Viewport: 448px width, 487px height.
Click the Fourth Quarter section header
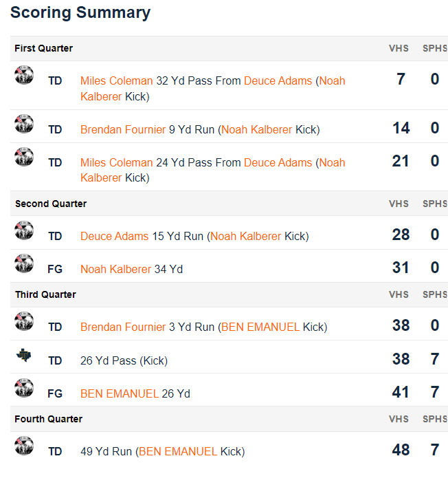point(48,419)
